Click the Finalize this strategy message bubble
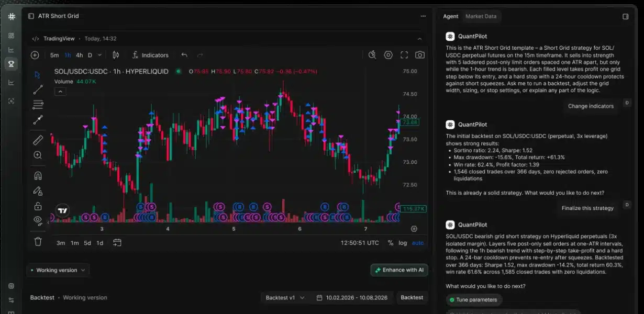The height and width of the screenshot is (314, 644). (587, 208)
